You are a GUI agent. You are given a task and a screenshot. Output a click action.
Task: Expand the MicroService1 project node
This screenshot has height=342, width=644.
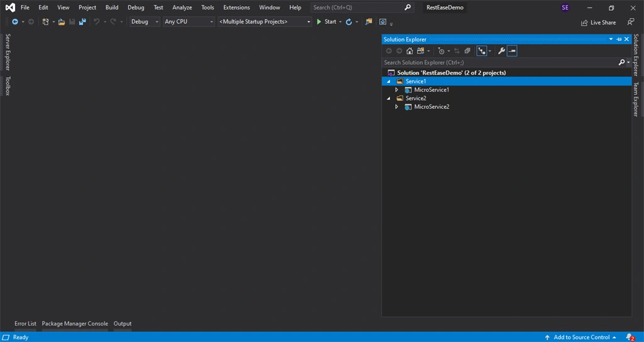[396, 89]
